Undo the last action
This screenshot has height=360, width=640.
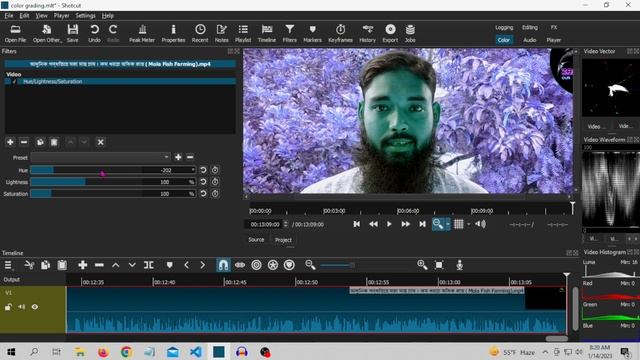coord(94,33)
